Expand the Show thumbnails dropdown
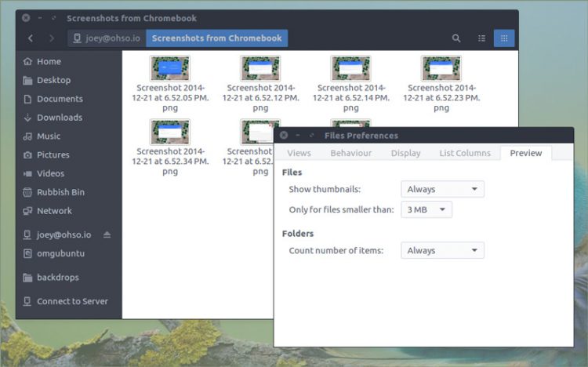This screenshot has width=588, height=367. tap(442, 189)
